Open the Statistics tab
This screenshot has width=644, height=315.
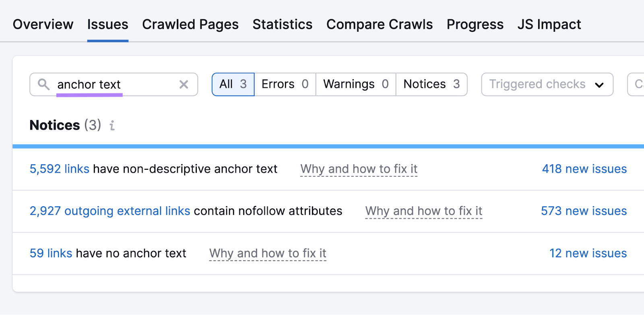coord(283,25)
